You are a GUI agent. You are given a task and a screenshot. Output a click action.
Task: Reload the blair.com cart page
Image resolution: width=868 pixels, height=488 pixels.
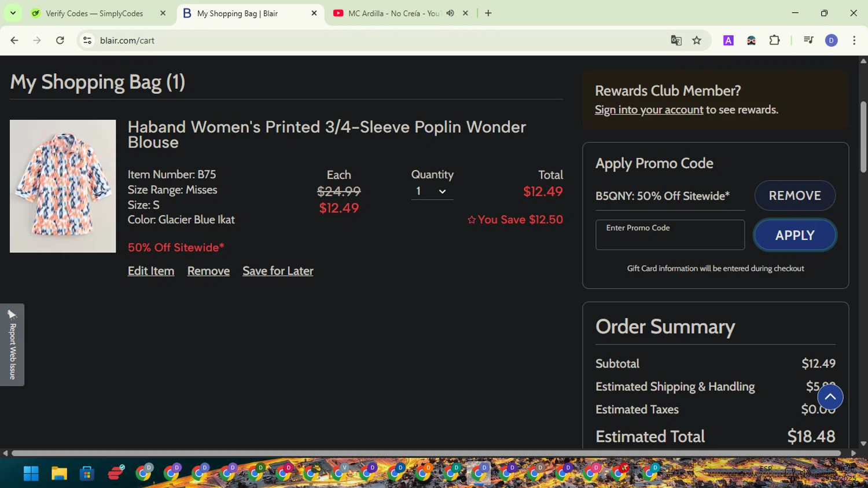pos(60,41)
